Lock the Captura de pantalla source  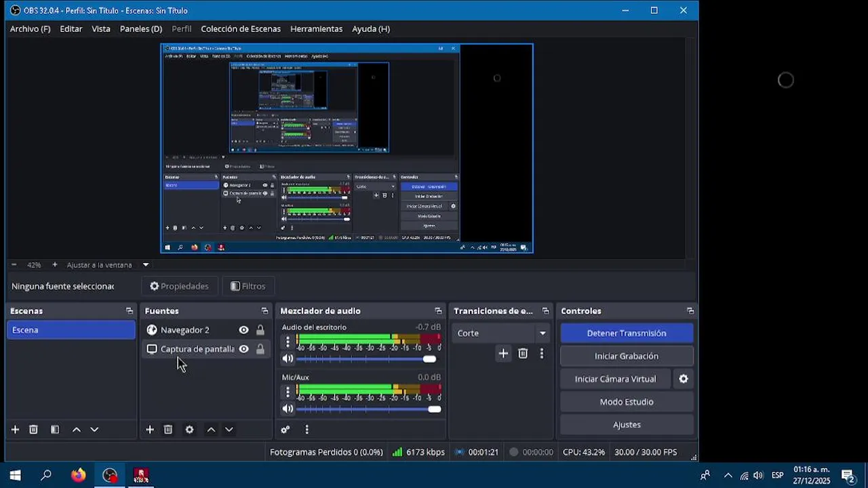(260, 349)
